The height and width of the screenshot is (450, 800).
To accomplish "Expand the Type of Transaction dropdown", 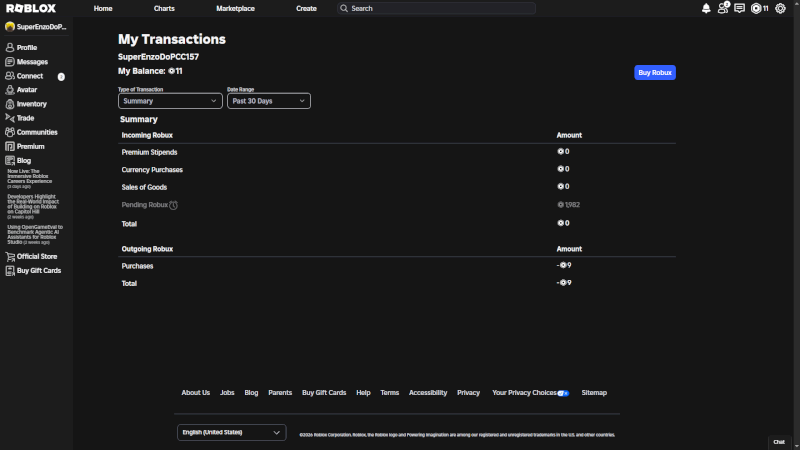I will pos(170,101).
